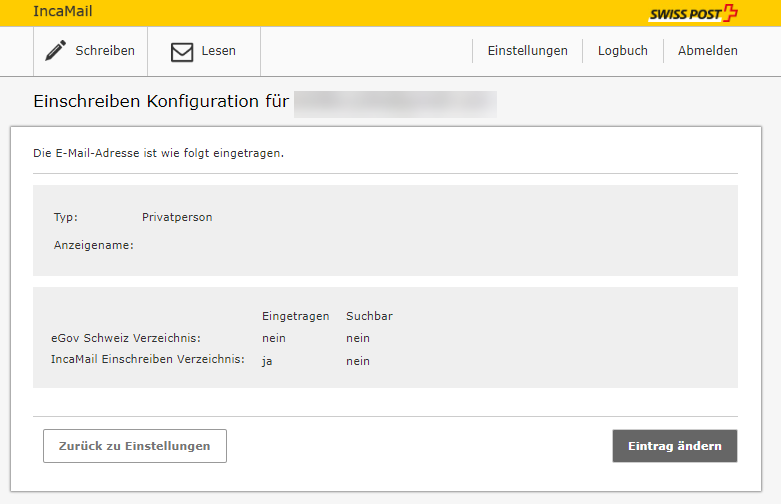Click the Suchbar column header
Image resolution: width=781 pixels, height=504 pixels.
(369, 316)
